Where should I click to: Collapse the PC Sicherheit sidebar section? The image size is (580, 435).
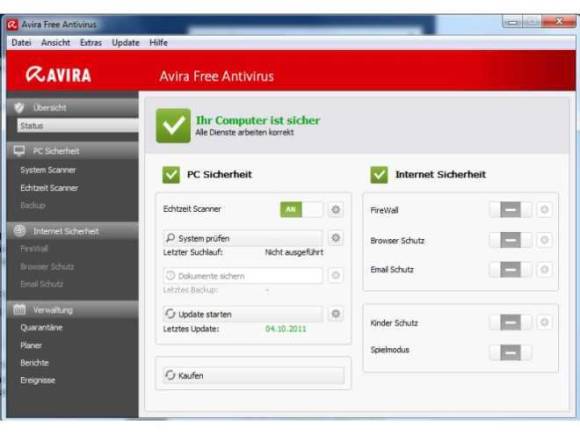[x=73, y=151]
